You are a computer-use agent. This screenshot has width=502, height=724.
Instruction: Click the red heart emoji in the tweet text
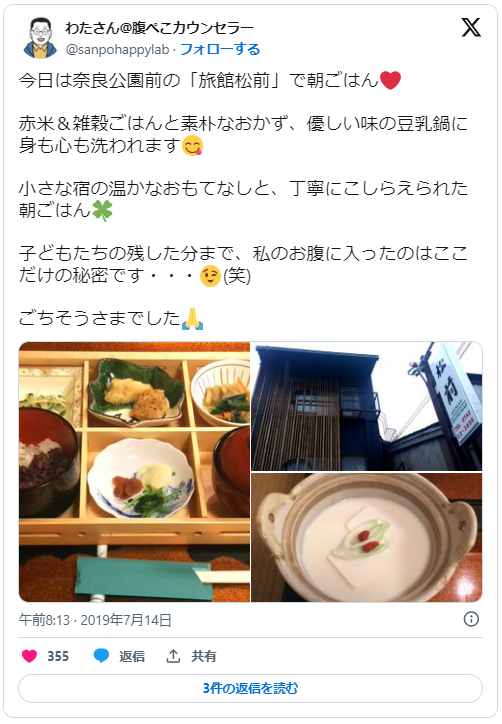(390, 80)
